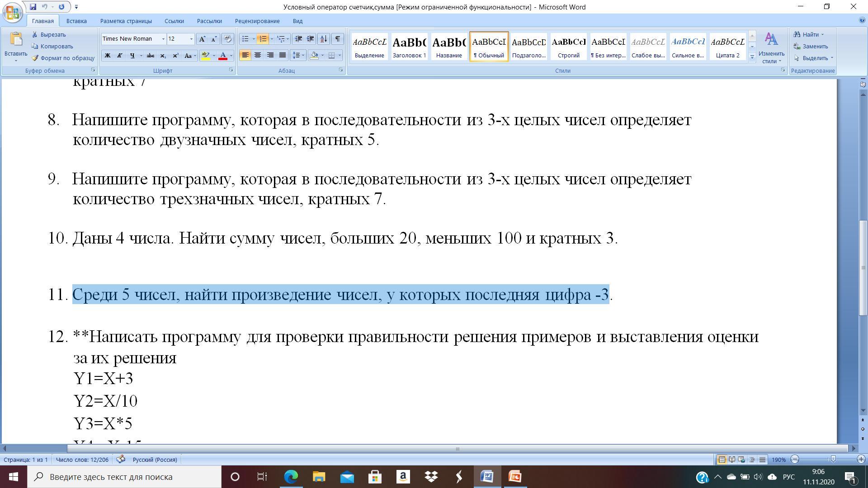Select the Цитата 2 style
868x488 pixels.
727,47
